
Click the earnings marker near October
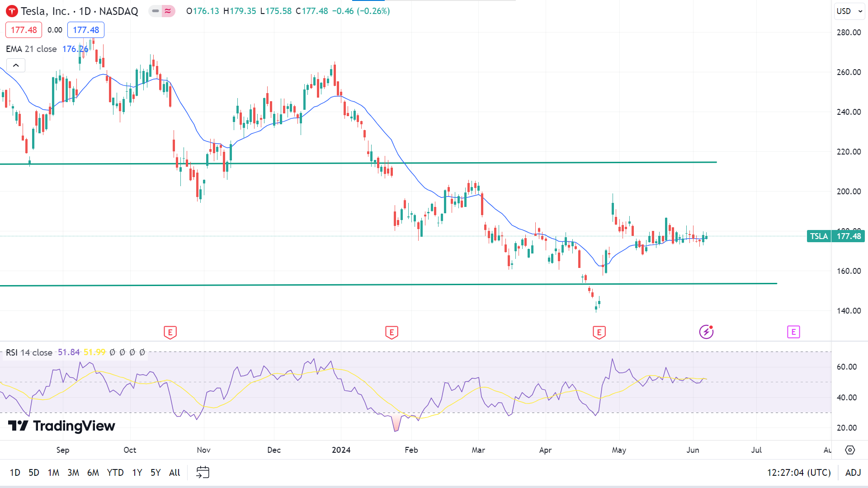(x=170, y=333)
